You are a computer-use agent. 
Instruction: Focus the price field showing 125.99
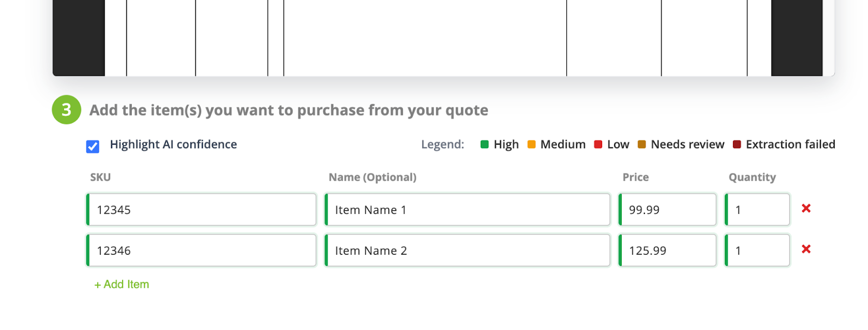pyautogui.click(x=668, y=250)
